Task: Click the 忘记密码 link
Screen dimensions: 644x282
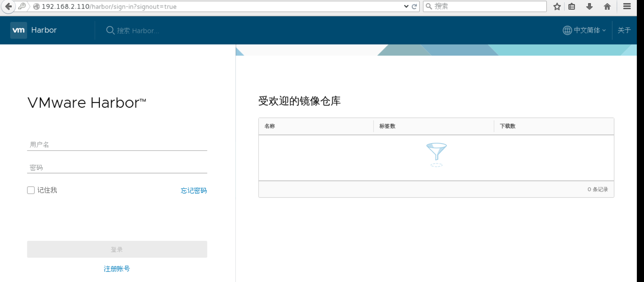Action: pos(194,190)
